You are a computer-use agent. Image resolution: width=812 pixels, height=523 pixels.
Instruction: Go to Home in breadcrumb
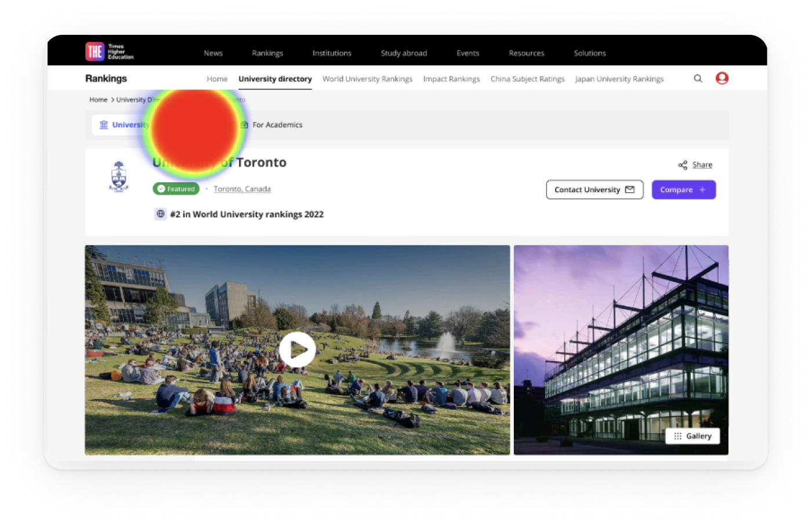[98, 100]
